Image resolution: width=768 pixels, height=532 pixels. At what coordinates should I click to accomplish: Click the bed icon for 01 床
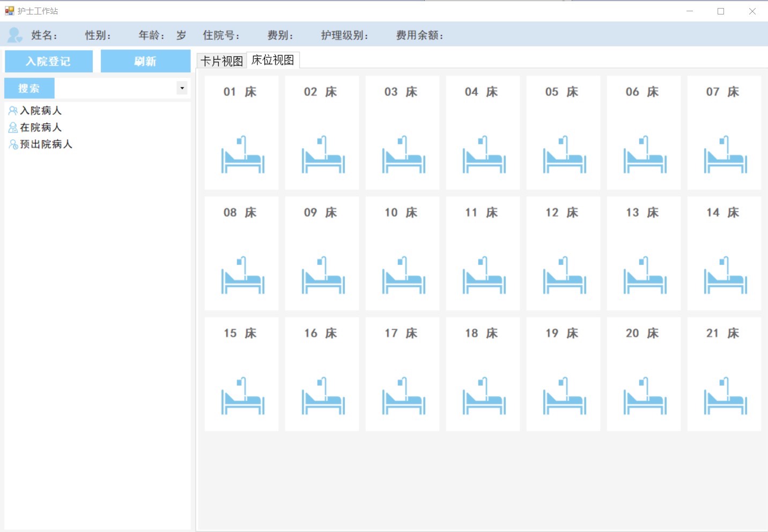pyautogui.click(x=242, y=155)
